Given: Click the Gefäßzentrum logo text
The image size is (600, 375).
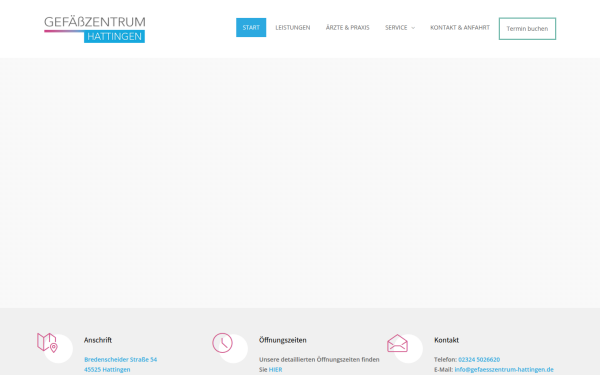Looking at the screenshot, I should (95, 22).
